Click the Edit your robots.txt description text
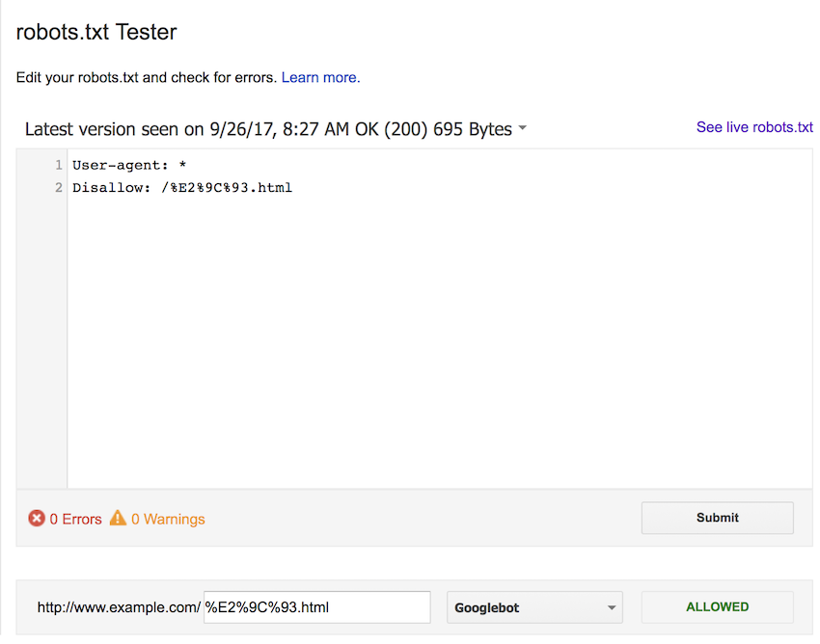The height and width of the screenshot is (644, 820). (147, 77)
